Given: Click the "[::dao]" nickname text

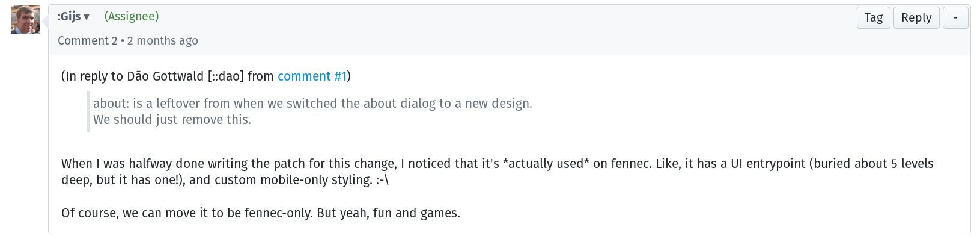Looking at the screenshot, I should pyautogui.click(x=226, y=76).
